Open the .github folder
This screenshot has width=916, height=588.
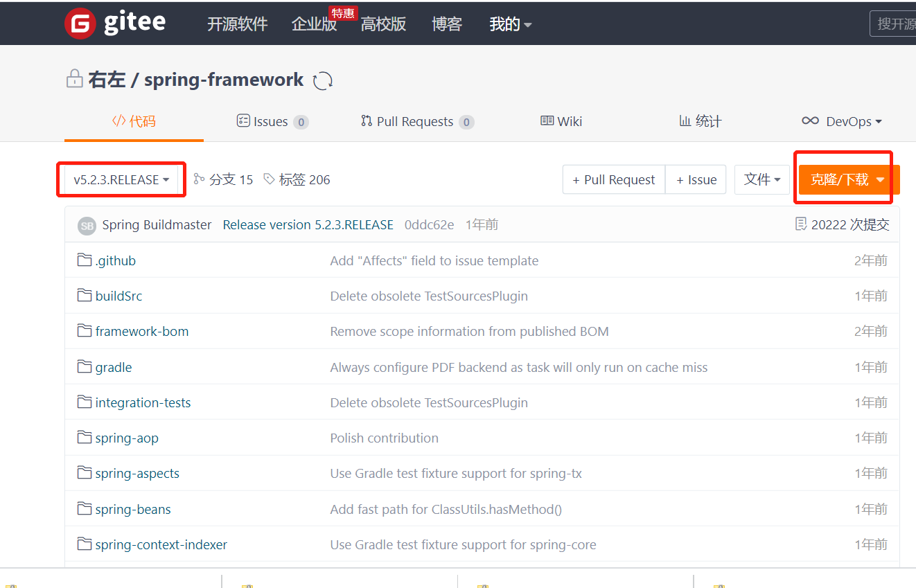pyautogui.click(x=116, y=260)
